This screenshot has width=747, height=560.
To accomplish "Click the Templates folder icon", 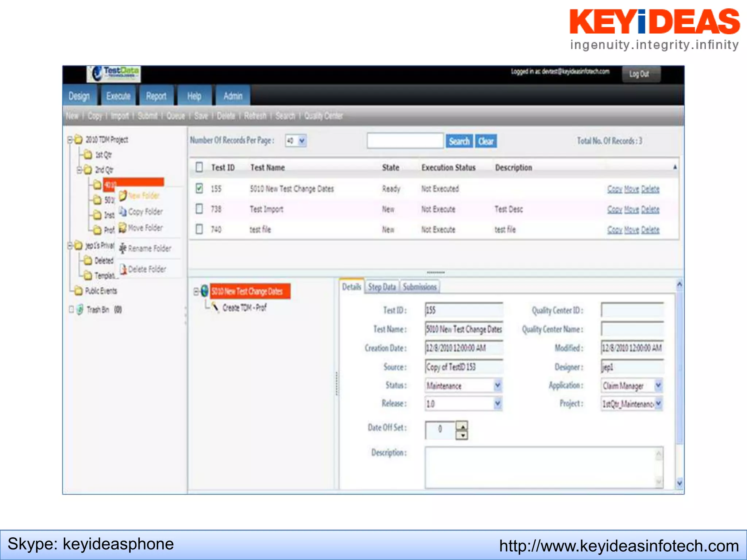I will click(x=88, y=275).
